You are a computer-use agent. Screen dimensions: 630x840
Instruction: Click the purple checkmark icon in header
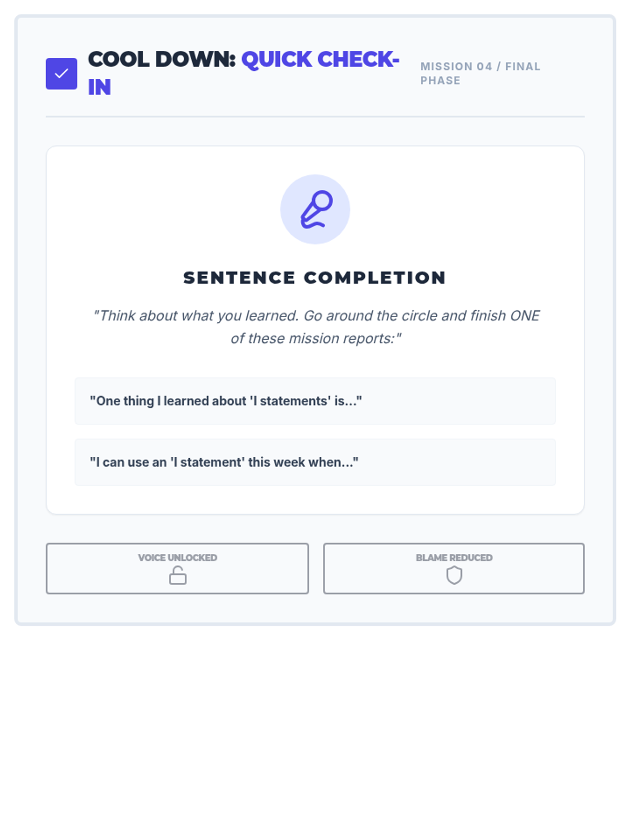click(x=61, y=73)
